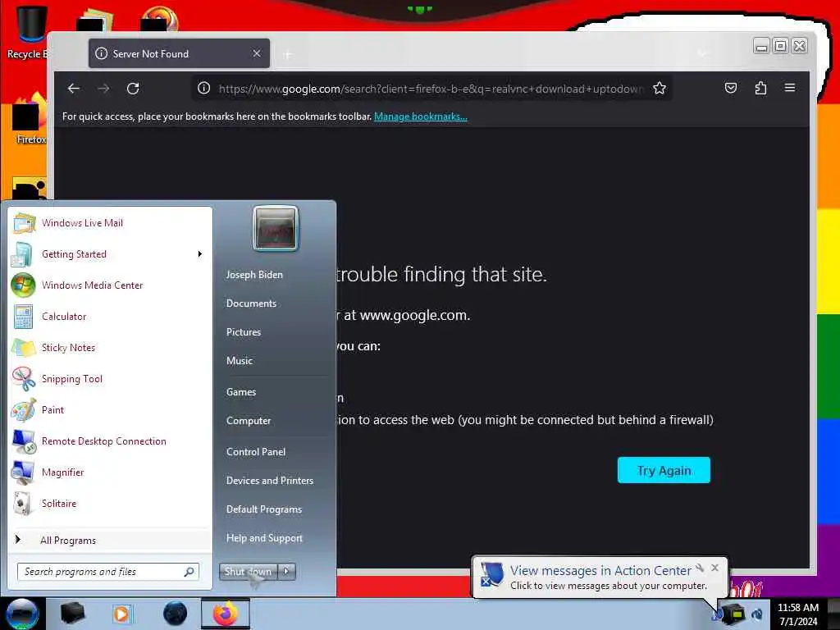Open Documents library

251,304
